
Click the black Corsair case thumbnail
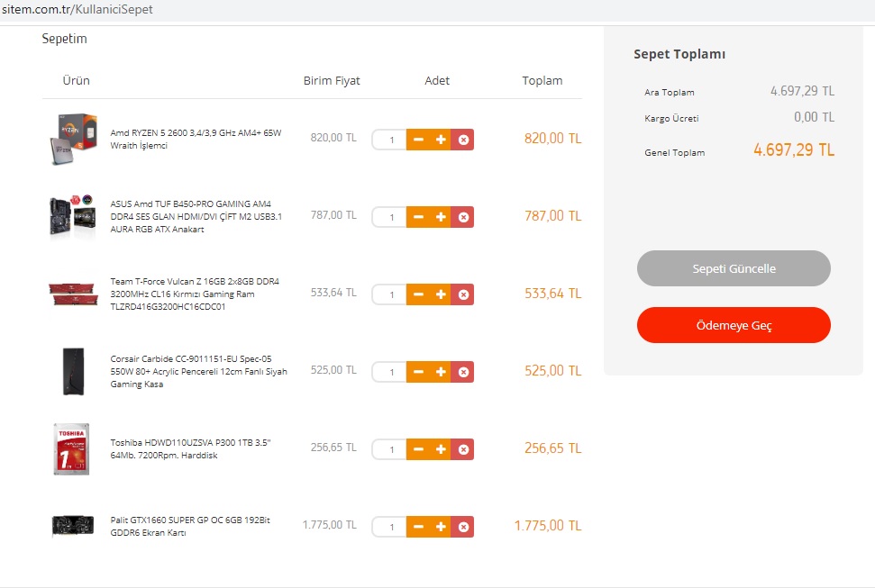point(73,372)
